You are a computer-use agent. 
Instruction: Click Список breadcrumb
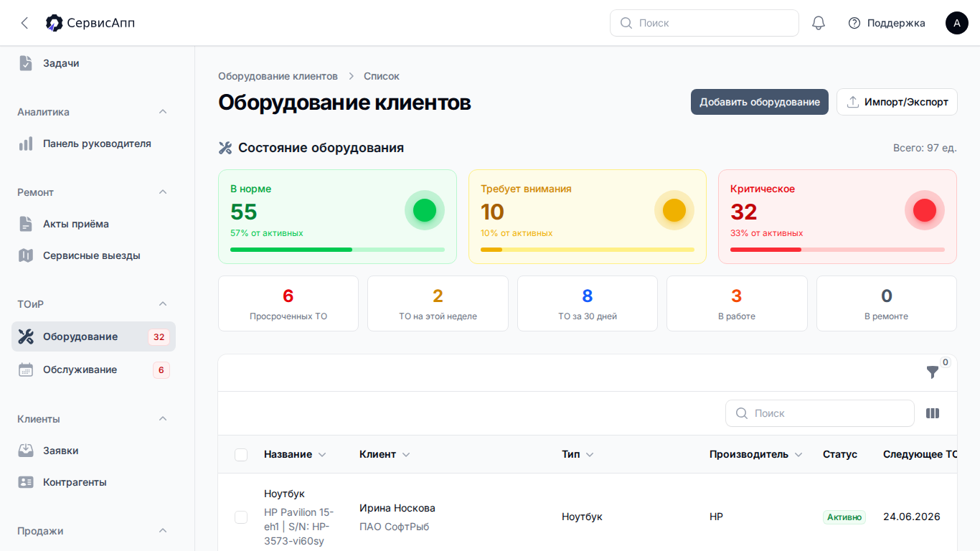tap(382, 76)
